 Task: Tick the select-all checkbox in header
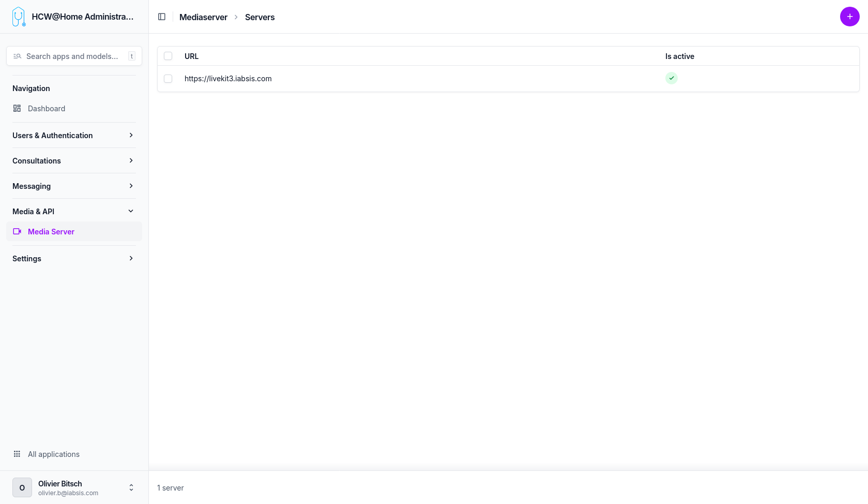(168, 56)
